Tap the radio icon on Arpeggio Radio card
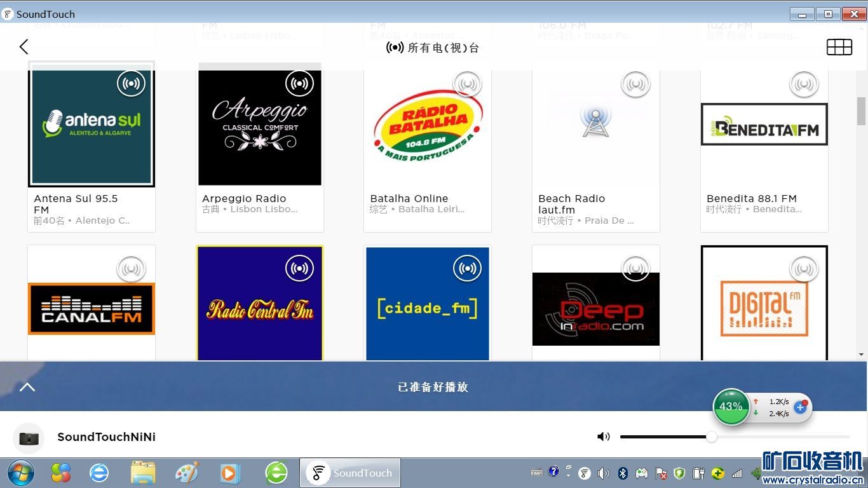868x488 pixels. (299, 83)
